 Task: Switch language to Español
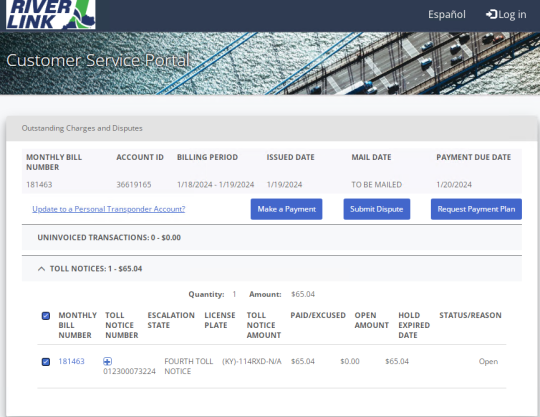pos(447,14)
